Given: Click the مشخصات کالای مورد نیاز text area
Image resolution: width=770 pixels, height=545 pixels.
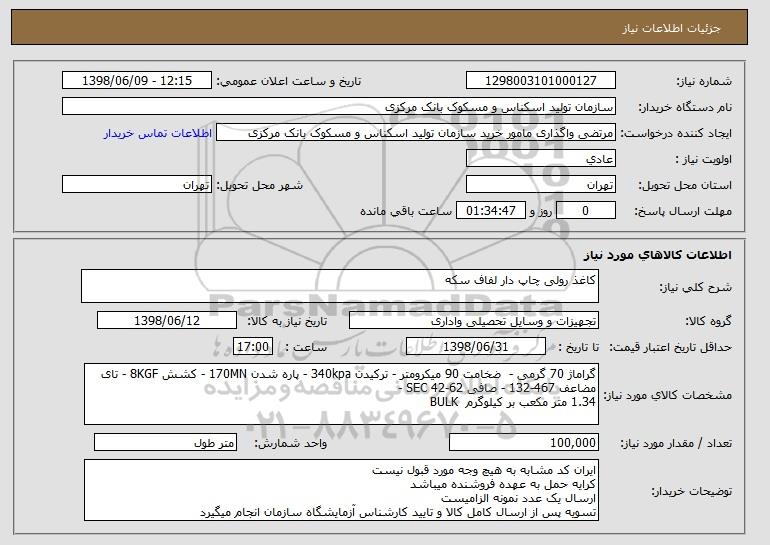Looking at the screenshot, I should pos(341,394).
